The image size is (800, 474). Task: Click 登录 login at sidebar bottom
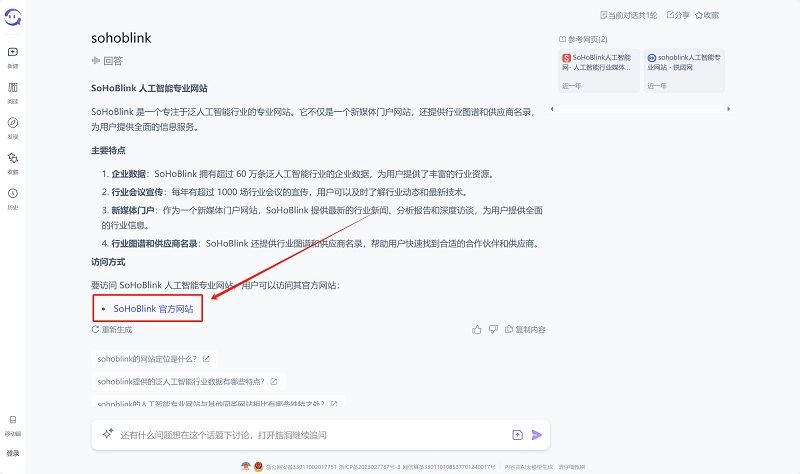pos(13,453)
